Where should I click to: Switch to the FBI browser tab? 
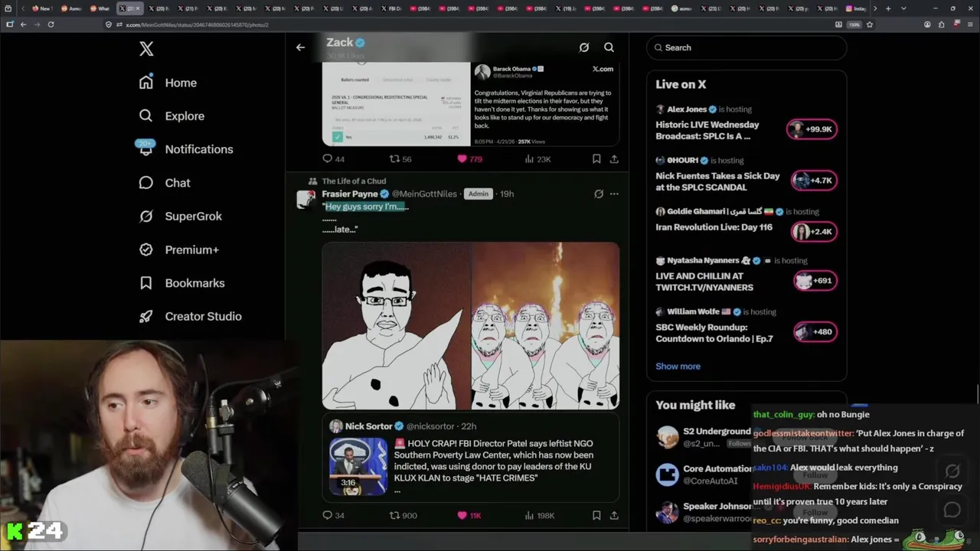[x=390, y=8]
